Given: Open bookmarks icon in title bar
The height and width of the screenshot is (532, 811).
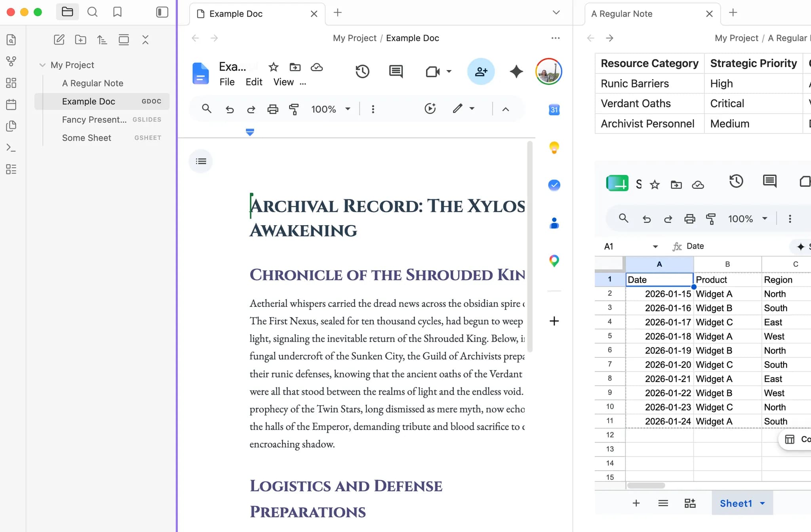Looking at the screenshot, I should (x=117, y=12).
